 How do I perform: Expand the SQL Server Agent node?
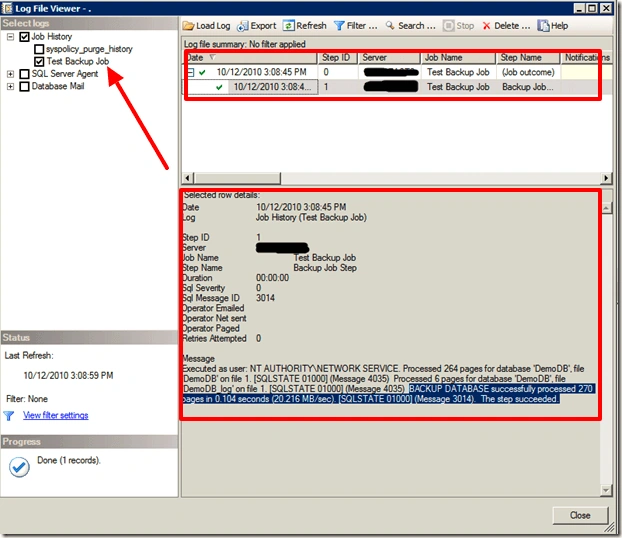[10, 74]
